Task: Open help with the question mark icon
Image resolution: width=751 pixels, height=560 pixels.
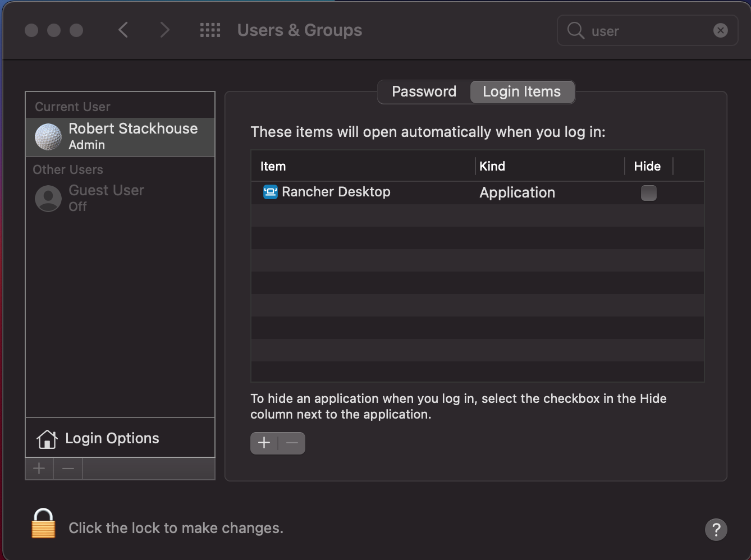Action: (x=715, y=529)
